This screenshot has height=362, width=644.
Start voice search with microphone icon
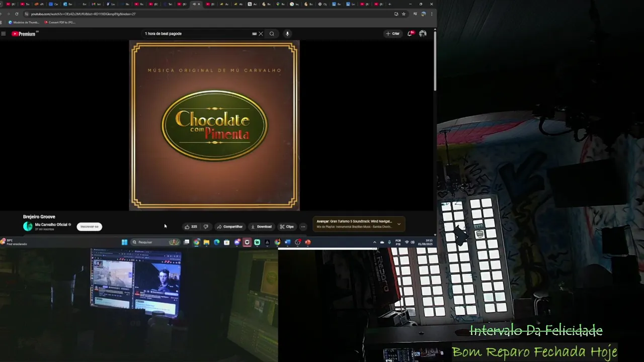click(x=287, y=34)
